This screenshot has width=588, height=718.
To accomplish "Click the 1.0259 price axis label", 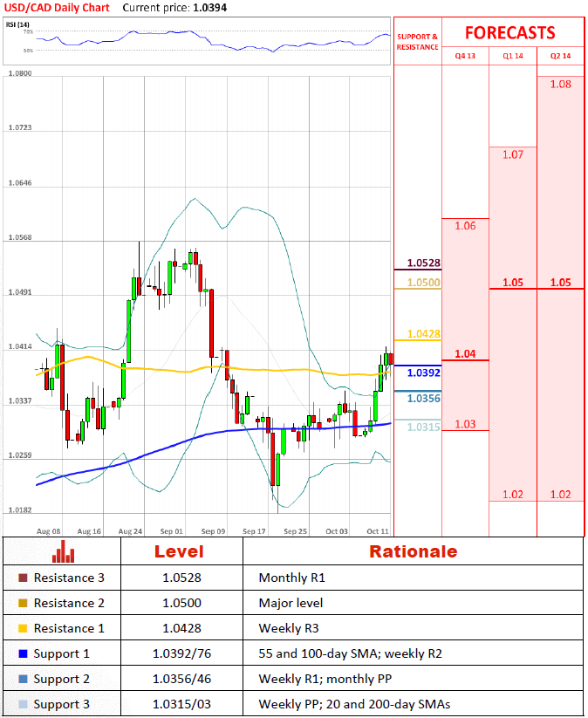I will [x=20, y=455].
